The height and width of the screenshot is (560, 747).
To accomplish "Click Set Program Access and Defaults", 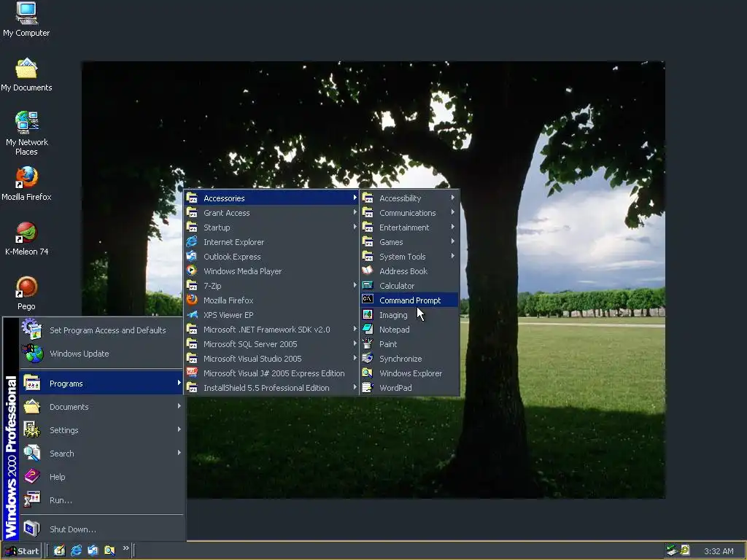I will point(101,330).
